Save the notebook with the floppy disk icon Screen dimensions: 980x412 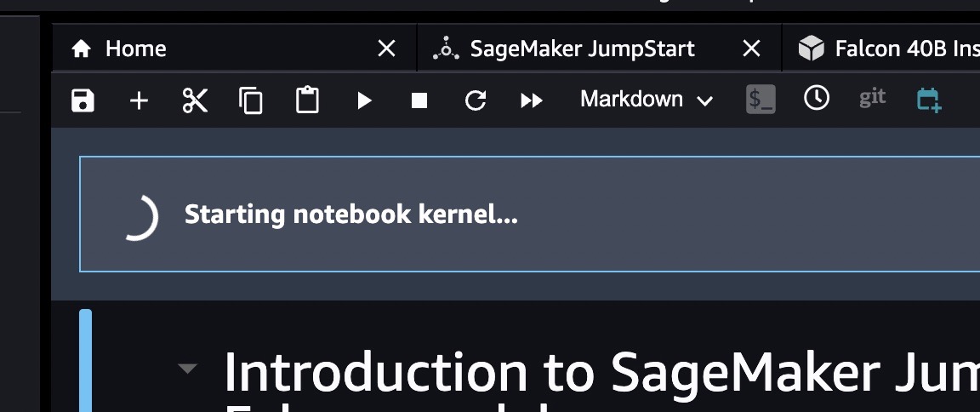(x=83, y=100)
